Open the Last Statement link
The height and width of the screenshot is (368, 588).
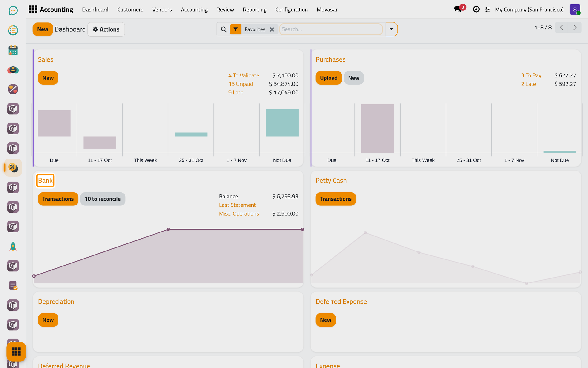237,205
